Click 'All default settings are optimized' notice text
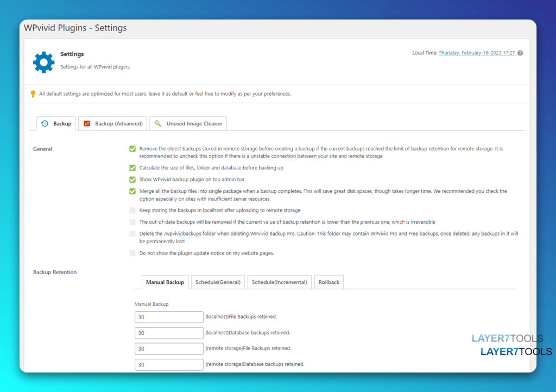This screenshot has width=556, height=392. (165, 93)
